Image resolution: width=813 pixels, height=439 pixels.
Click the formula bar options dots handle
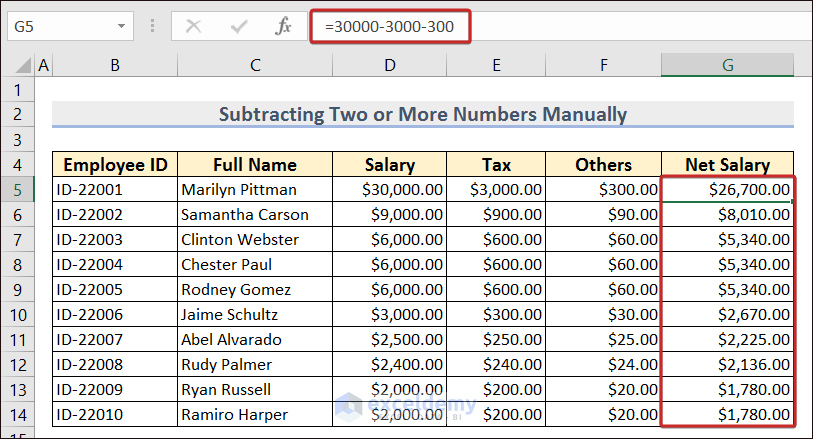[152, 27]
